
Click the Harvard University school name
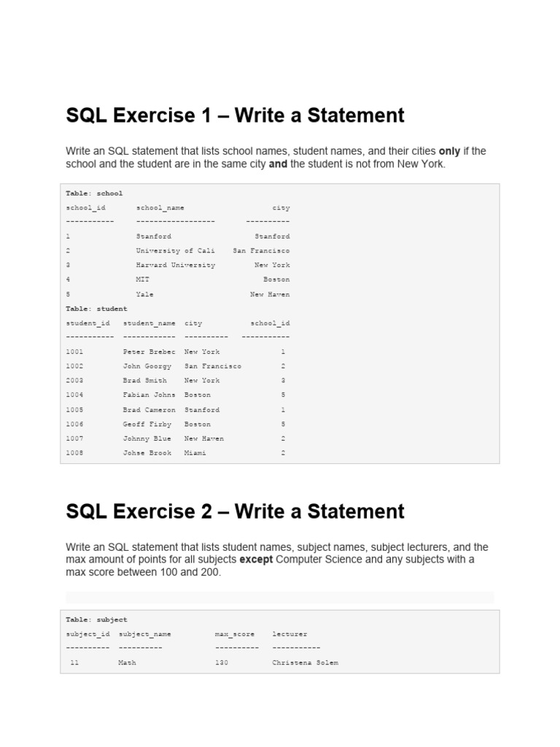point(175,266)
